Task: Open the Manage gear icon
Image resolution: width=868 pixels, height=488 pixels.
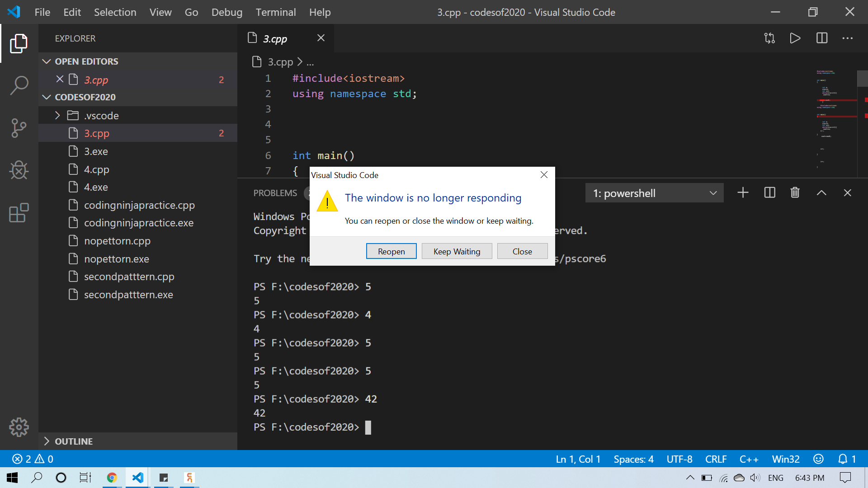Action: click(x=19, y=427)
